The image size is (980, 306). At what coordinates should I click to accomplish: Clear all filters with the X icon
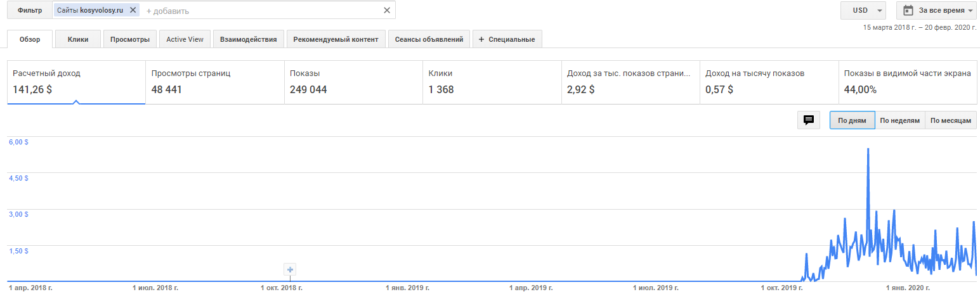click(387, 11)
